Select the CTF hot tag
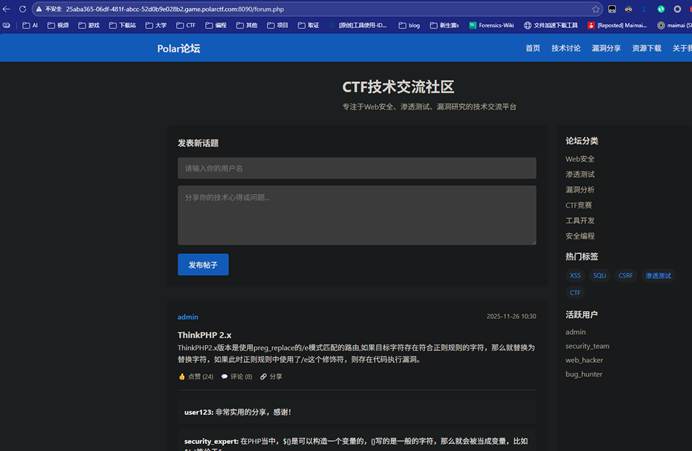 coord(575,293)
